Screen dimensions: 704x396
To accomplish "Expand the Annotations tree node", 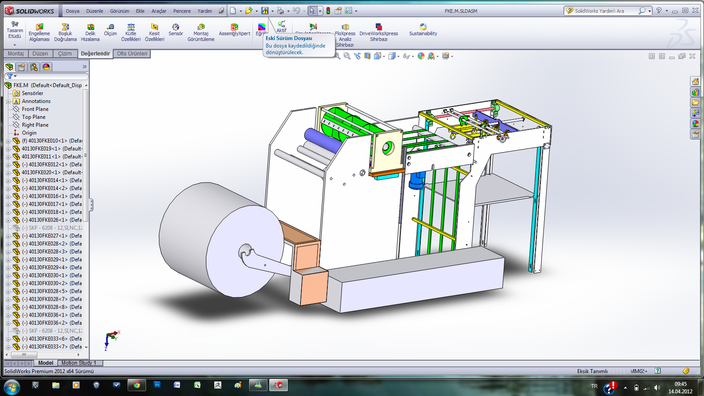I will [x=8, y=101].
